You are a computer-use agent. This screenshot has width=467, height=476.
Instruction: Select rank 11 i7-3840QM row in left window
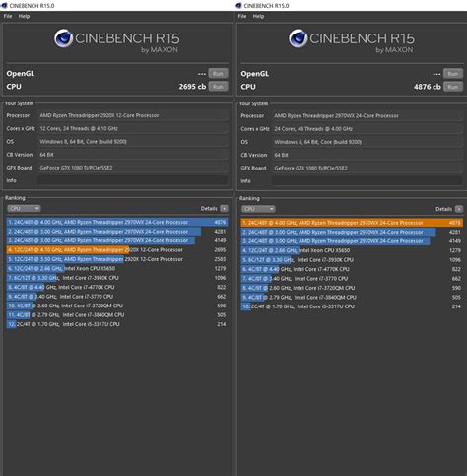tap(117, 314)
